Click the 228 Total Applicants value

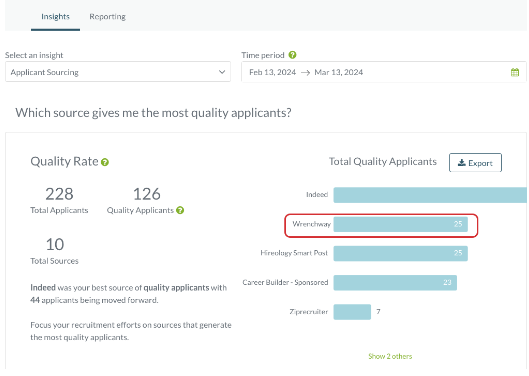59,194
